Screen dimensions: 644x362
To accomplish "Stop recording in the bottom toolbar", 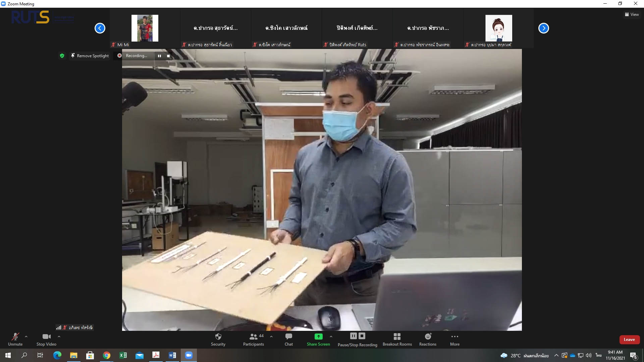I will (362, 336).
